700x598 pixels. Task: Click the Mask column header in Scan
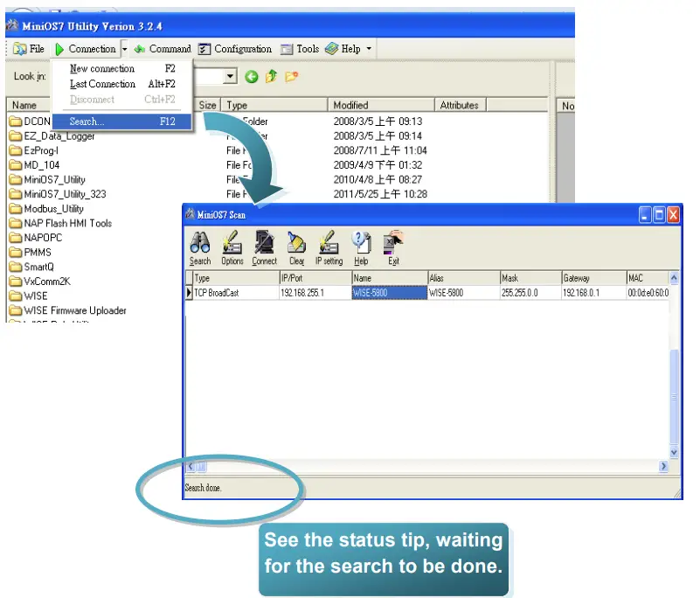530,278
